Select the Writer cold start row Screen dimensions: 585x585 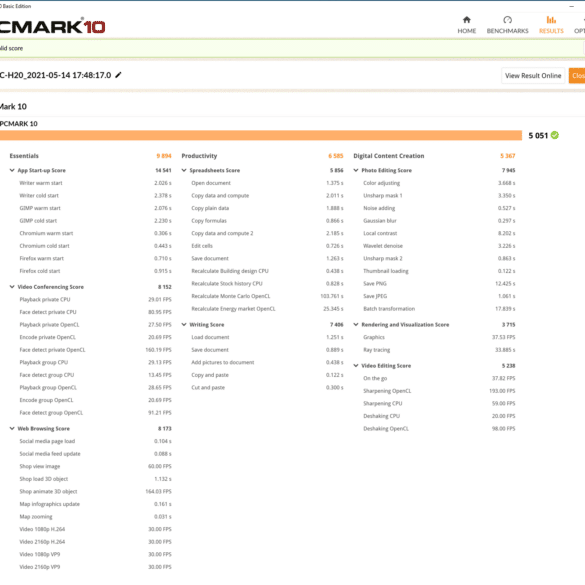coord(95,195)
